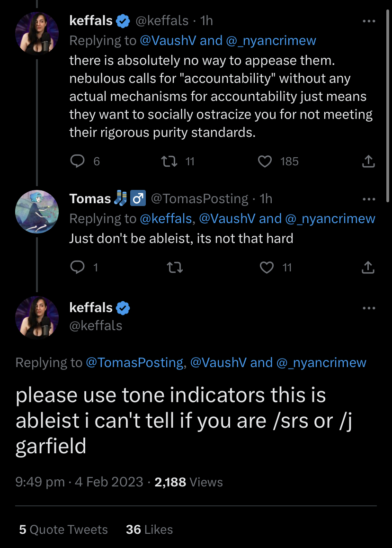Screen dimensions: 392x548
Task: Retweet keffals' tweet with 11 retweets
Action: (169, 161)
